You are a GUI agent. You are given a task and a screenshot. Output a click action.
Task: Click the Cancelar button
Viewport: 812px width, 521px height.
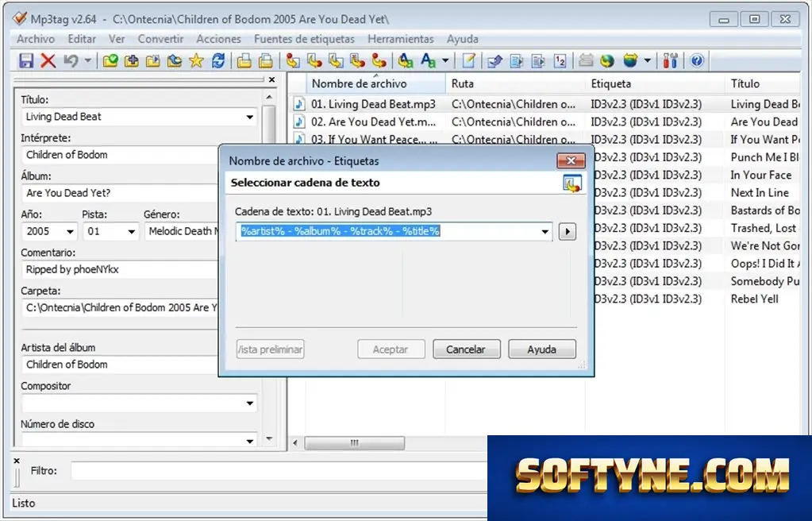pos(466,349)
